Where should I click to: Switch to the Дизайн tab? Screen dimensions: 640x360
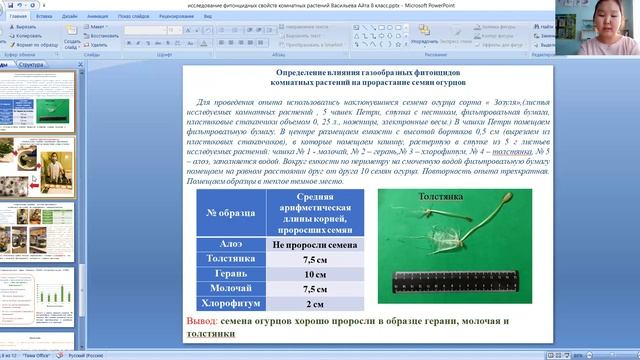(x=70, y=16)
